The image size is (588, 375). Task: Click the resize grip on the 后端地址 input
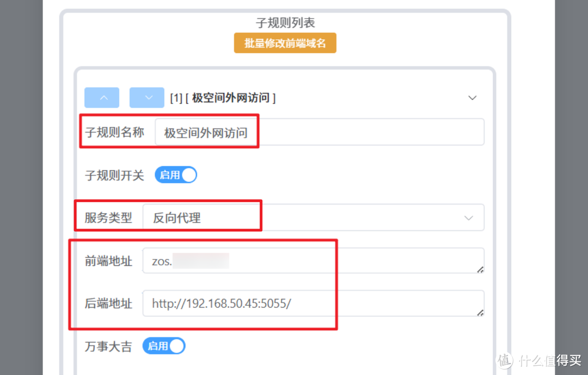pos(481,313)
